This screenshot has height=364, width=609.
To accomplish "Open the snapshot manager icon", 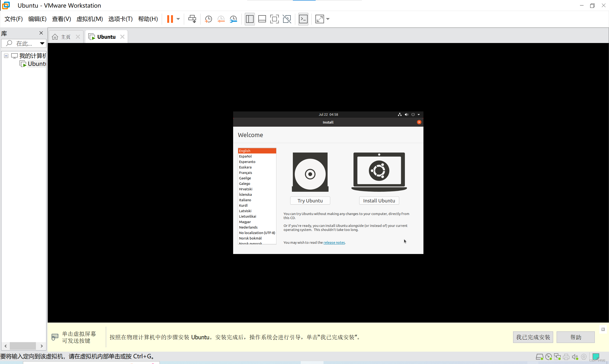I will pyautogui.click(x=234, y=19).
